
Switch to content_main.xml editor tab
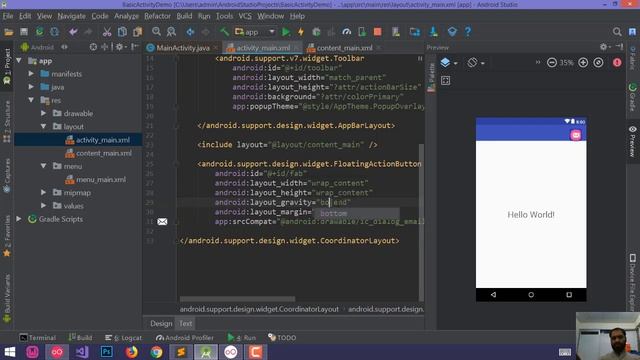(x=344, y=48)
